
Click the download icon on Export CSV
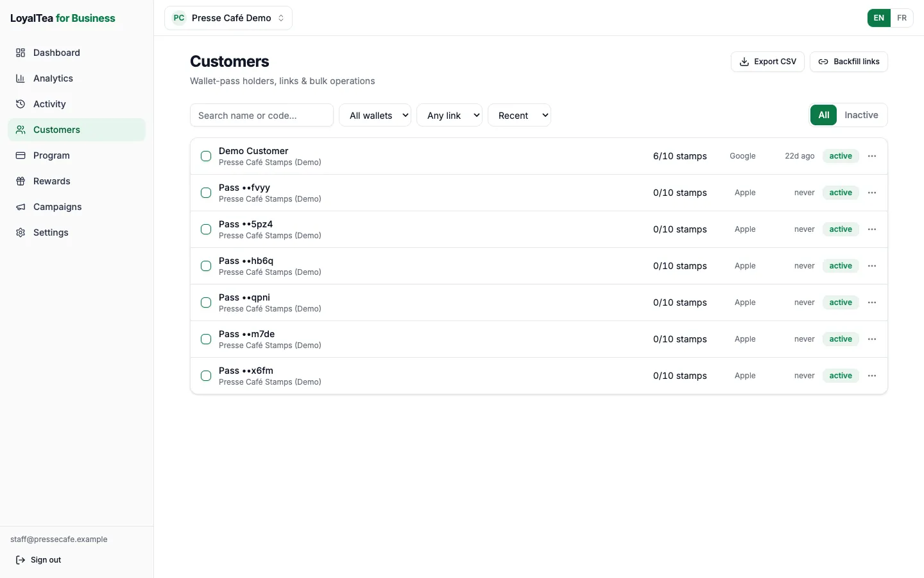[x=744, y=62]
